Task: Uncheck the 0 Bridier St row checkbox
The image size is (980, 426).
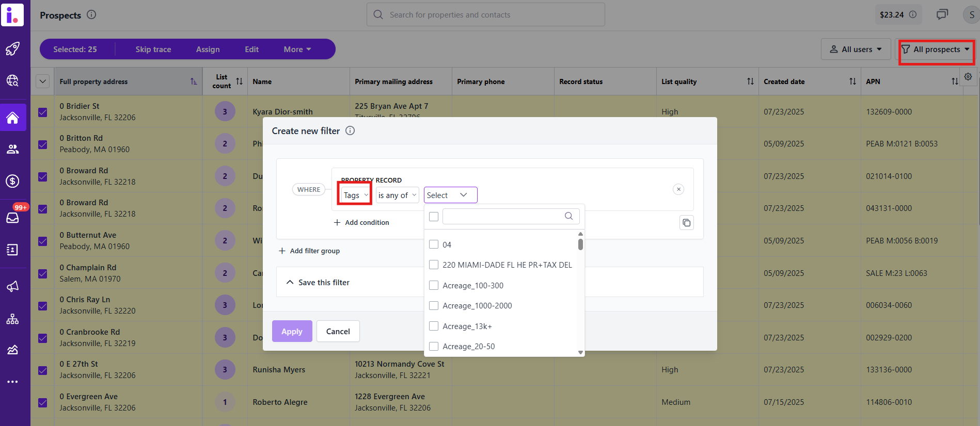Action: pyautogui.click(x=43, y=112)
